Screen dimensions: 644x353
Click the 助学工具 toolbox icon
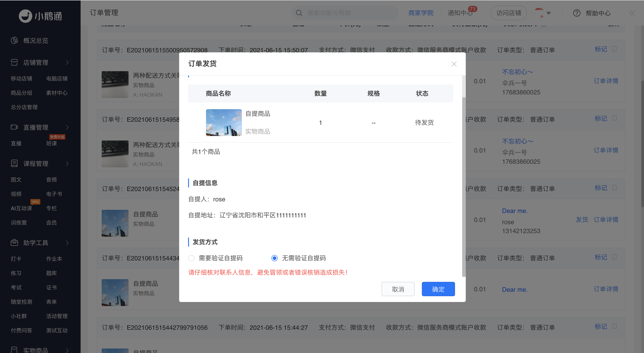click(x=14, y=242)
